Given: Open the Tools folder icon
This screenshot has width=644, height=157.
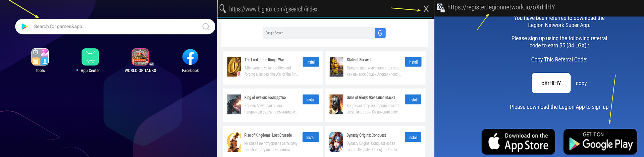Looking at the screenshot, I should [x=40, y=57].
